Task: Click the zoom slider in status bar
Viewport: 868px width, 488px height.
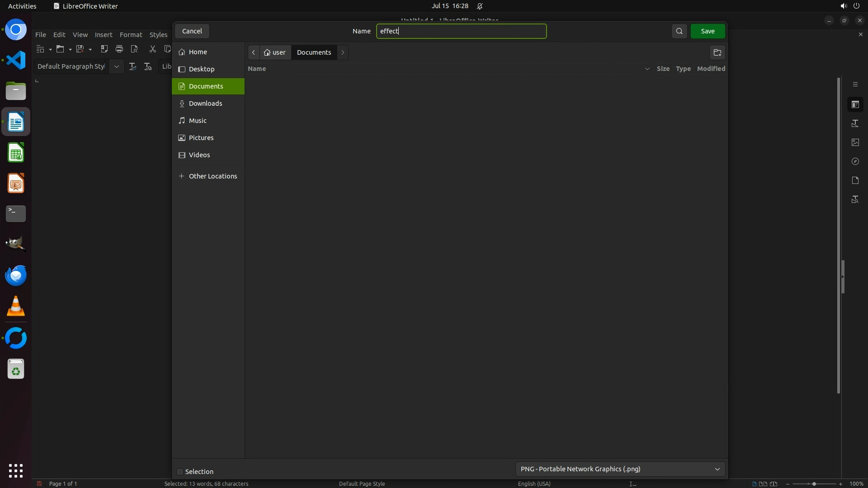Action: tap(814, 484)
